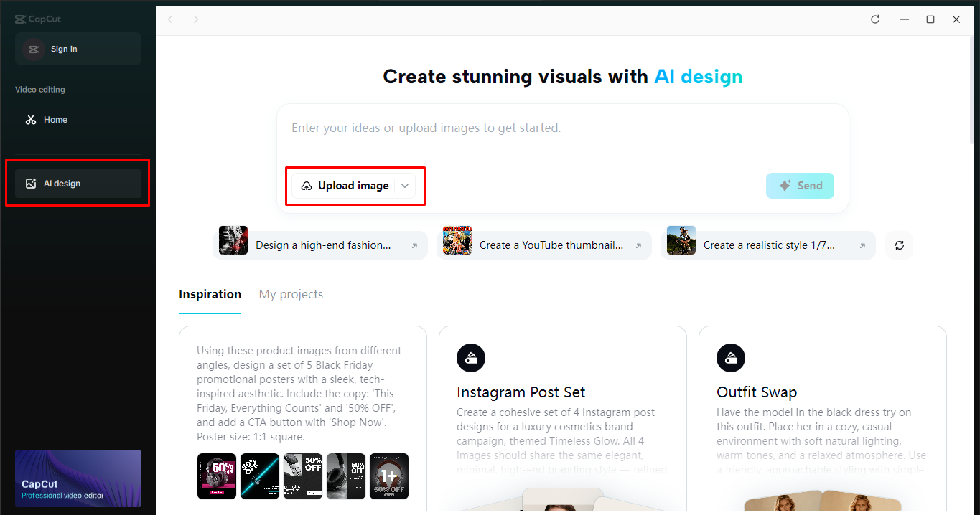Expand the Upload image dropdown arrow
980x515 pixels.
click(x=405, y=186)
